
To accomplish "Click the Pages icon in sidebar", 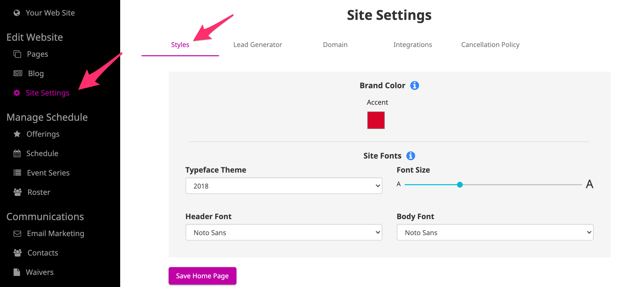I will click(17, 54).
